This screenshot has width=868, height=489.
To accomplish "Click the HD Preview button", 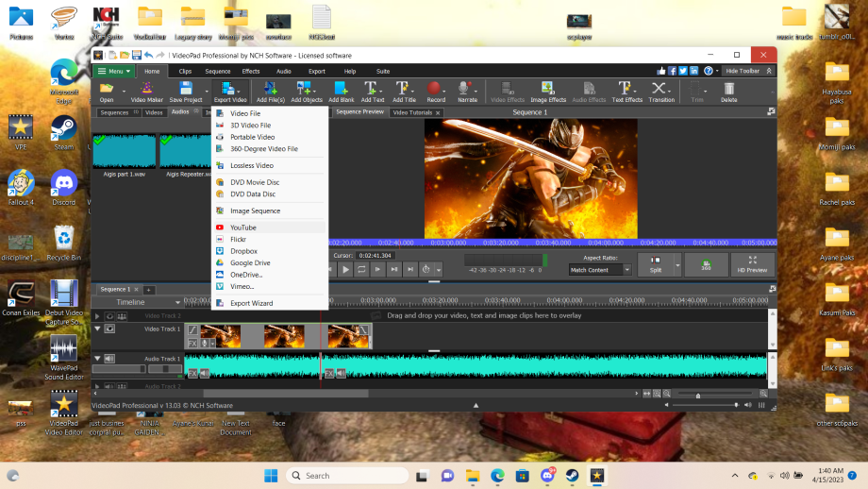I will [752, 264].
